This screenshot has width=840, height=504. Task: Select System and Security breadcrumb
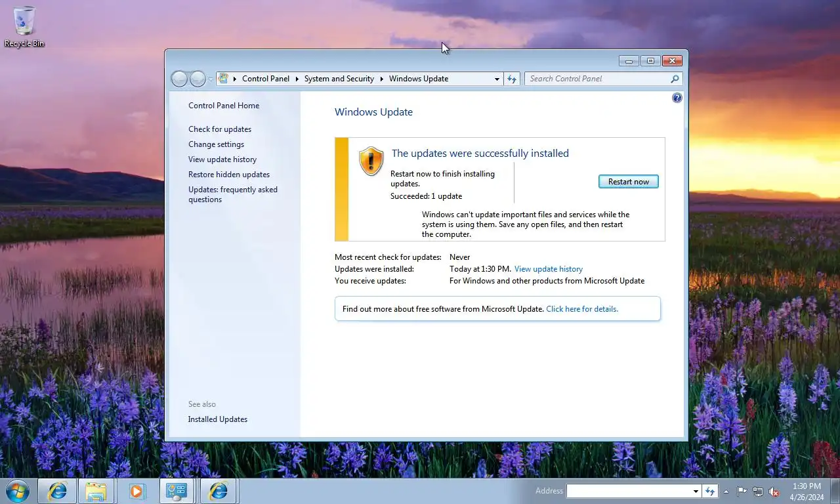click(x=339, y=79)
